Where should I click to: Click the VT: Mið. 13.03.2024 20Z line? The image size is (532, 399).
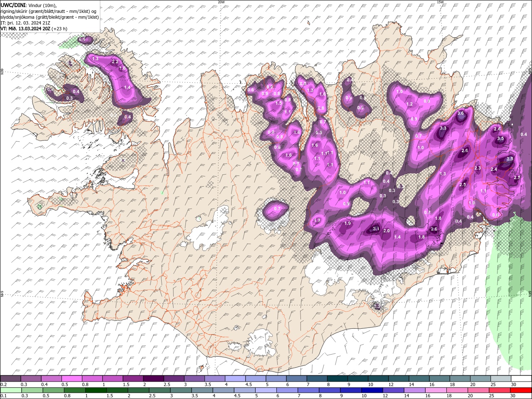34,29
